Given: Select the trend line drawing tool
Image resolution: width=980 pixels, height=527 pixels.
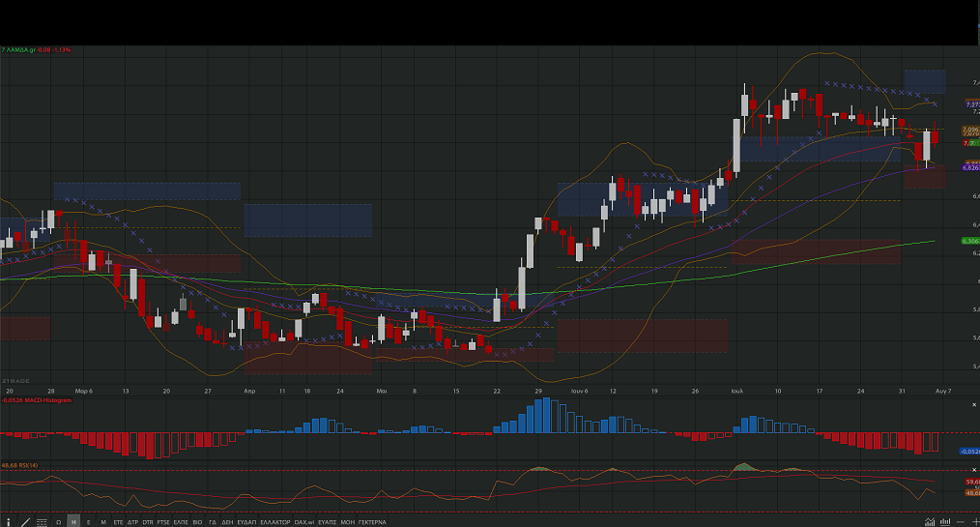Looking at the screenshot, I should pyautogui.click(x=26, y=522).
